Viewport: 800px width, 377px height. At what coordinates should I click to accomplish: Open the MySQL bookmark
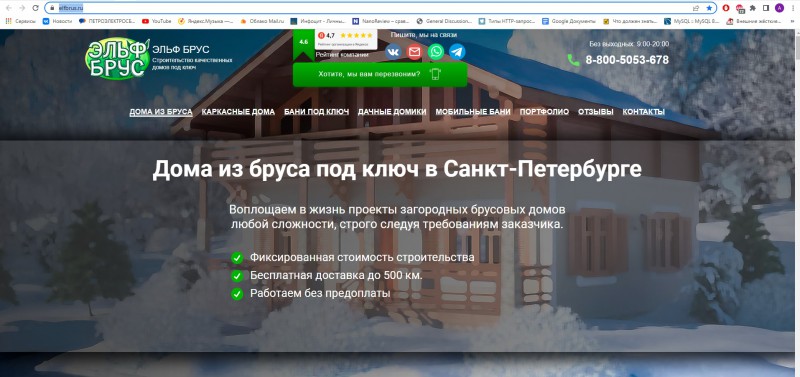691,21
